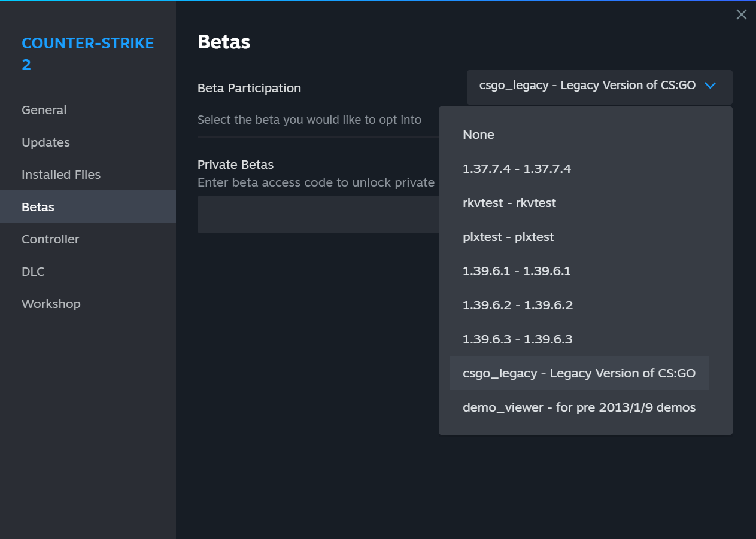Select the 1.39.6.2 beta option
The width and height of the screenshot is (756, 539).
pyautogui.click(x=518, y=305)
